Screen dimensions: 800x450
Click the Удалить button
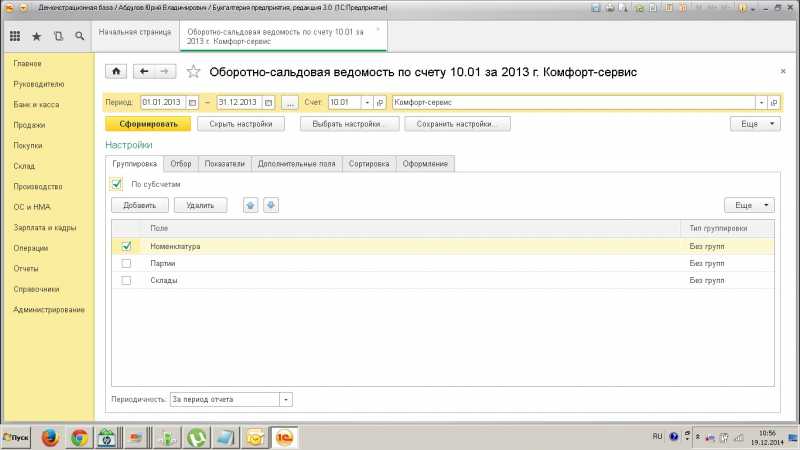tap(200, 205)
